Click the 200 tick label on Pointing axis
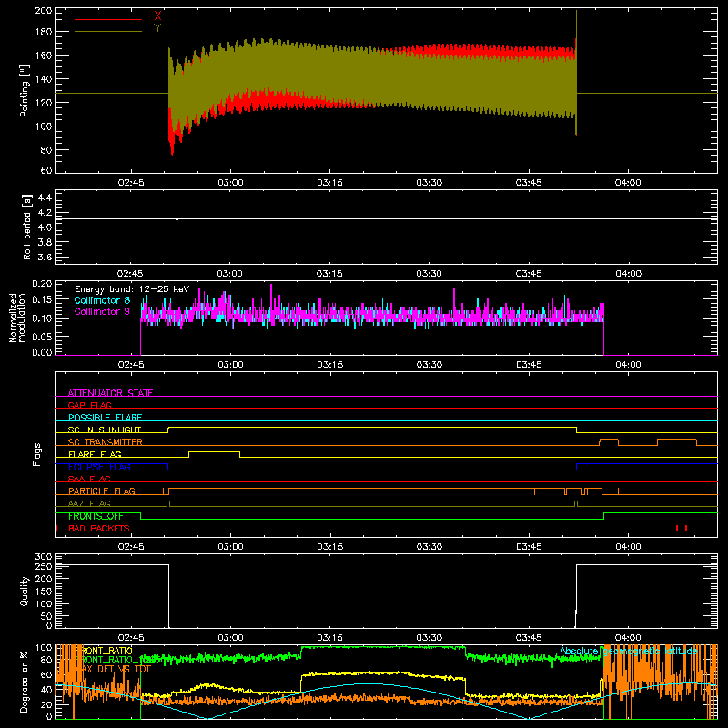Image resolution: width=728 pixels, height=728 pixels. point(44,10)
